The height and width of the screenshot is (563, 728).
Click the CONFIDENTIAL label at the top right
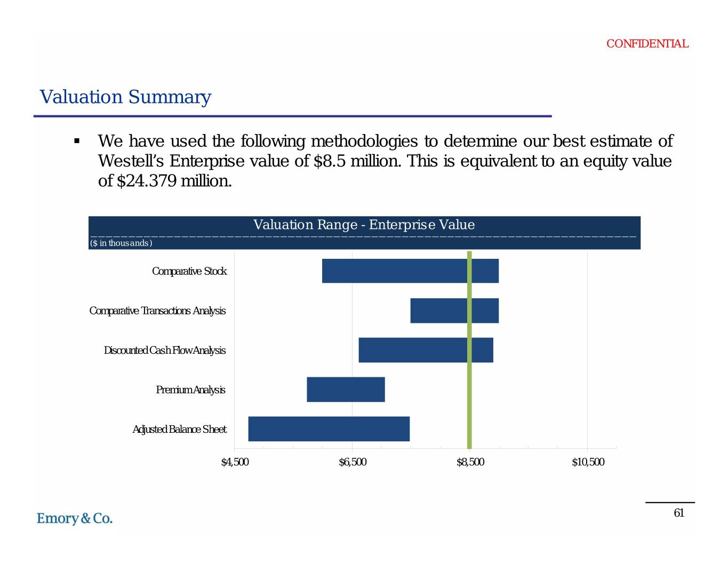coord(647,44)
